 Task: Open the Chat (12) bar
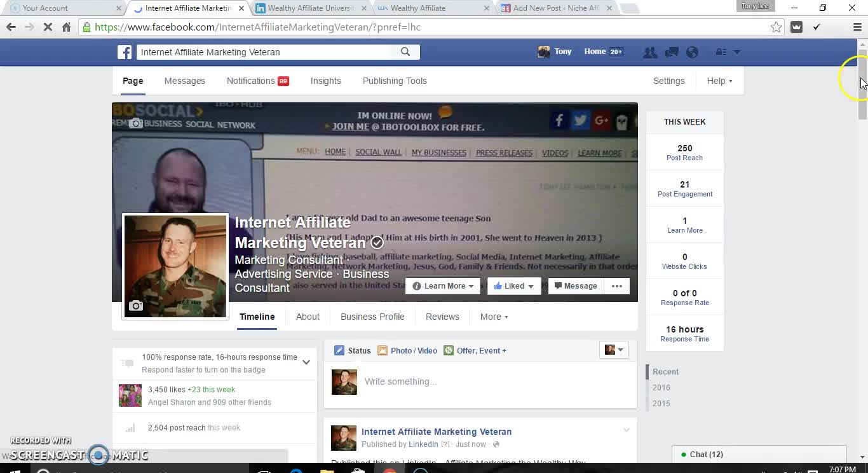759,455
